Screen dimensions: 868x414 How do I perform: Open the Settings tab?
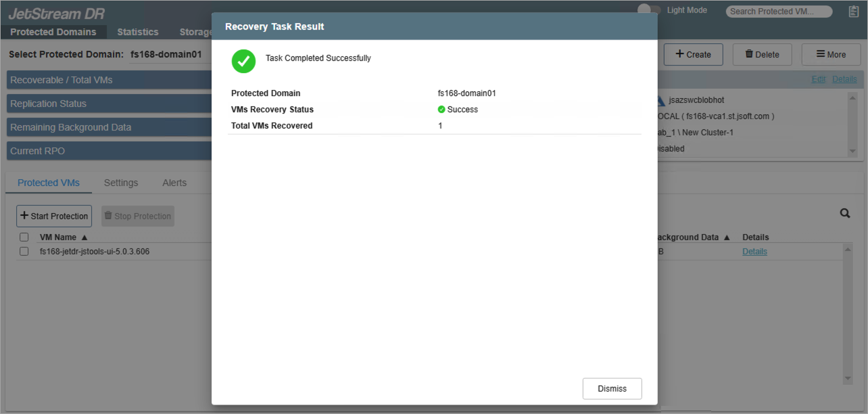pyautogui.click(x=121, y=183)
